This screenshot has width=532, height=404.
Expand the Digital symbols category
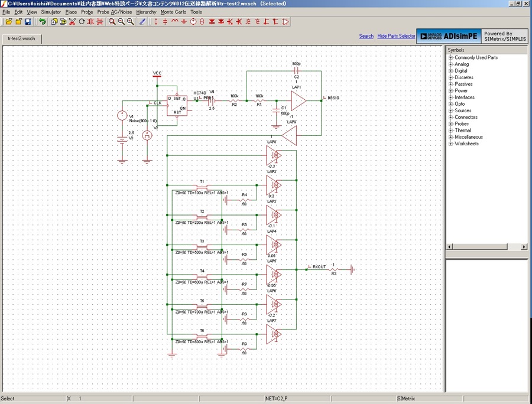451,71
